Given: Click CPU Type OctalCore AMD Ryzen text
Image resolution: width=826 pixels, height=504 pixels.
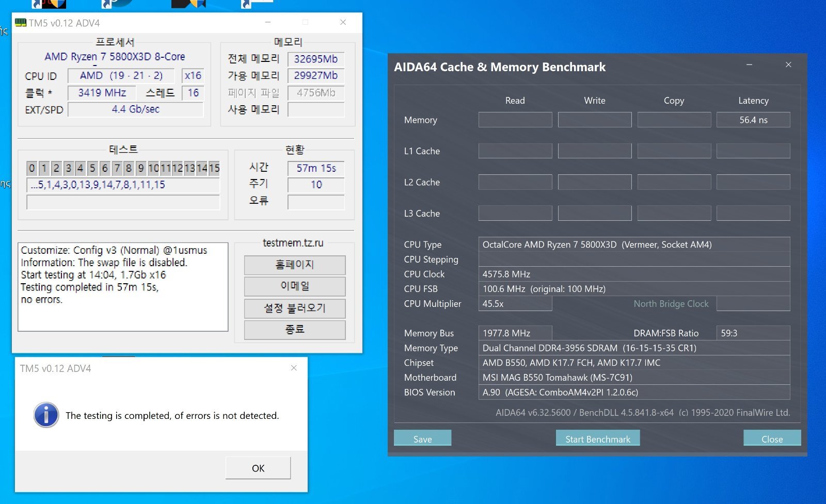Looking at the screenshot, I should pyautogui.click(x=597, y=245).
